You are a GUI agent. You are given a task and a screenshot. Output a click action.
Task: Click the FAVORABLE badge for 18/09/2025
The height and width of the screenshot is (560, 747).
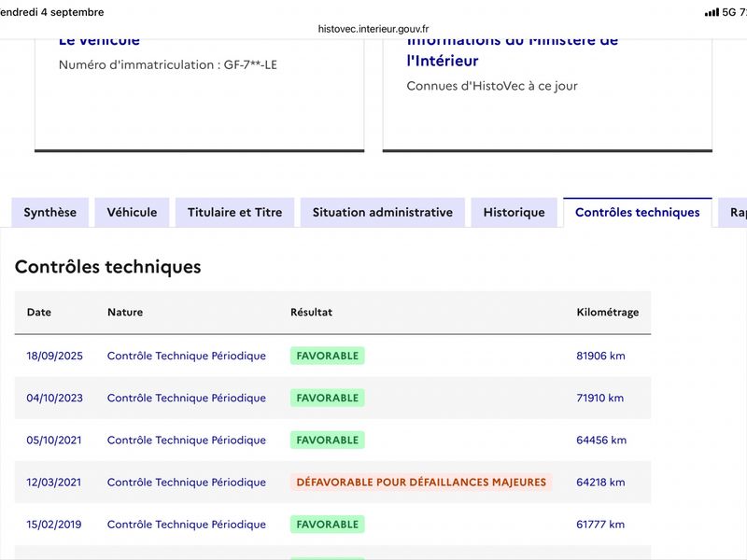[x=328, y=356]
